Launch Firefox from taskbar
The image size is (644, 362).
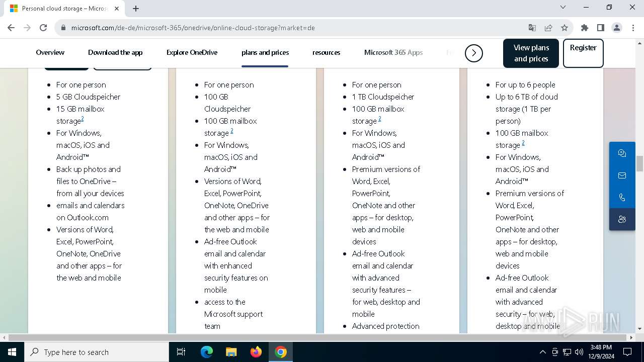tap(256, 352)
